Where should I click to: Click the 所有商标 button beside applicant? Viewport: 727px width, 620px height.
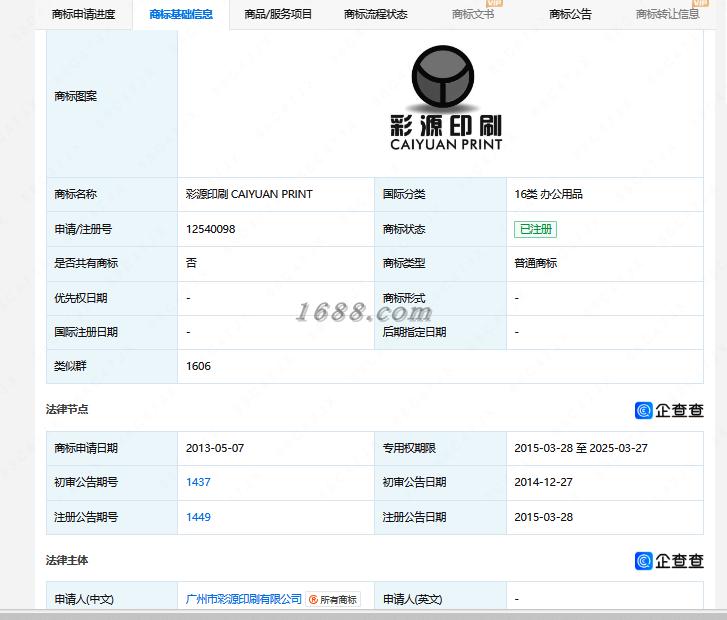click(x=333, y=600)
